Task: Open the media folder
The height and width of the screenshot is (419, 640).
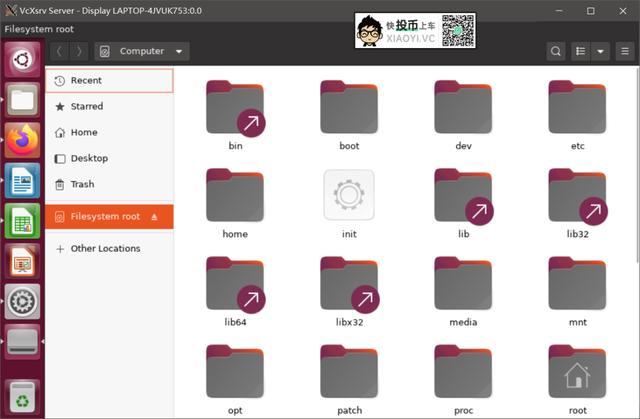Action: (x=463, y=284)
